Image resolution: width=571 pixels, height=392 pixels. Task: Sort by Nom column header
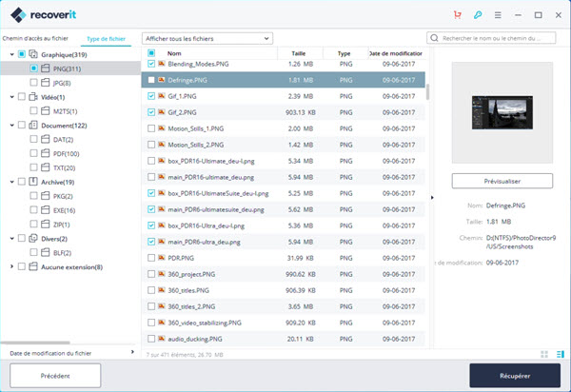[x=174, y=53]
